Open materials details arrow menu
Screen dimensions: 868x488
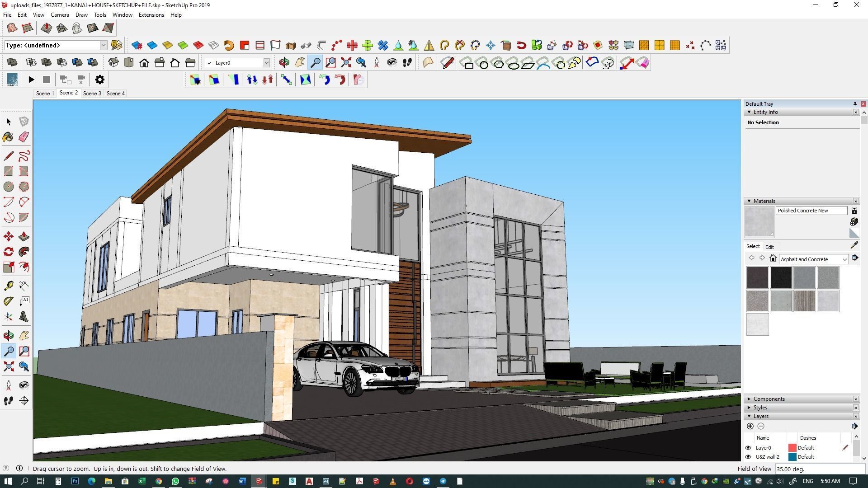855,258
